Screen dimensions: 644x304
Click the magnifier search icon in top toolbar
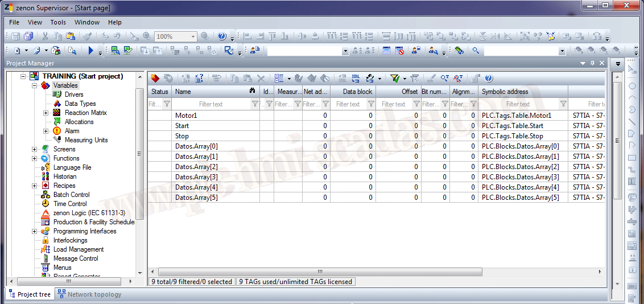click(476, 51)
